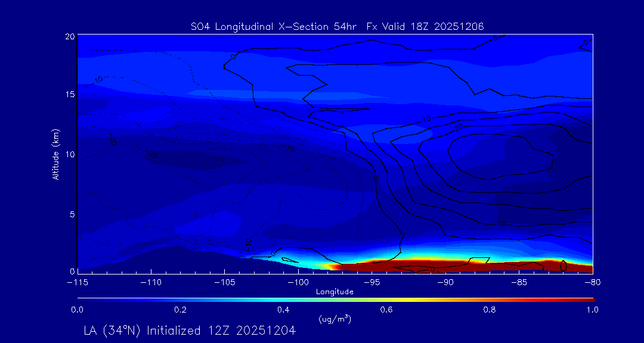This screenshot has width=644, height=343.
Task: Click the 5 km altitude tick label
Action: (72, 213)
